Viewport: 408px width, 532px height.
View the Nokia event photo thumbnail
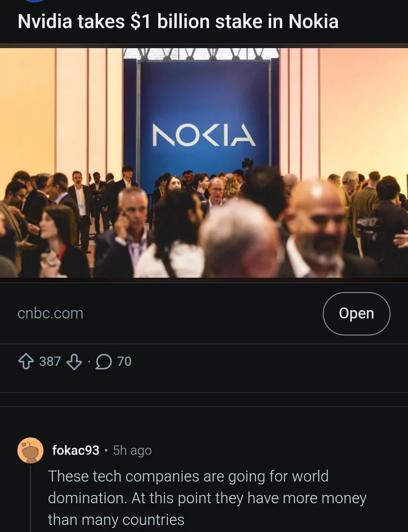click(x=204, y=163)
